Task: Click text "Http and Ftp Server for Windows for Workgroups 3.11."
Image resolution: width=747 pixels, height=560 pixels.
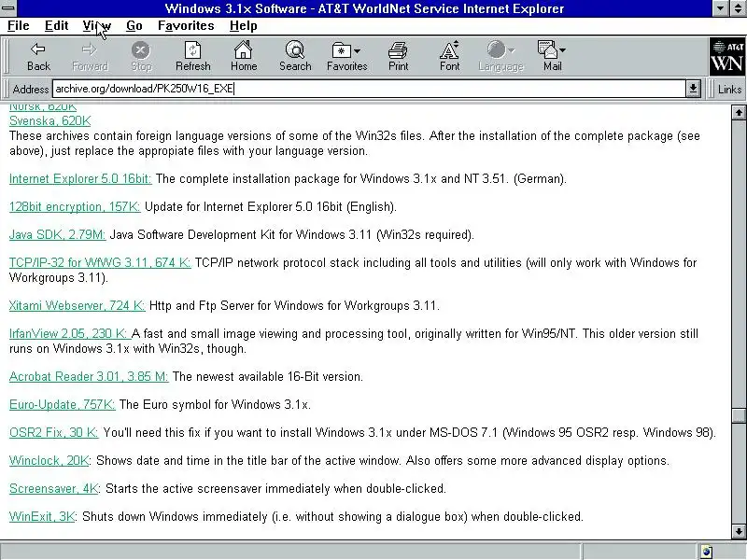Action: (x=294, y=305)
